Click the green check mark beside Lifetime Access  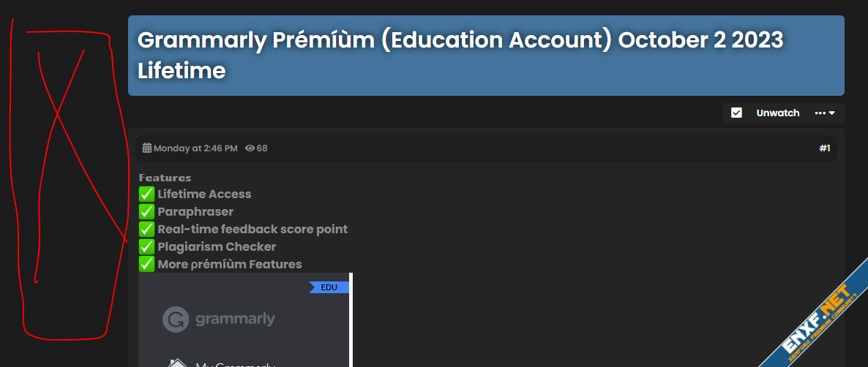146,194
